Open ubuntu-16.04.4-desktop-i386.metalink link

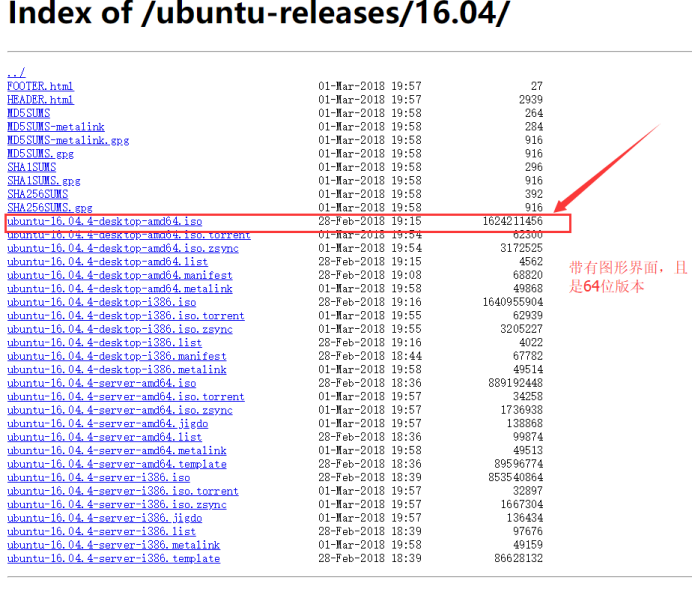pyautogui.click(x=117, y=369)
